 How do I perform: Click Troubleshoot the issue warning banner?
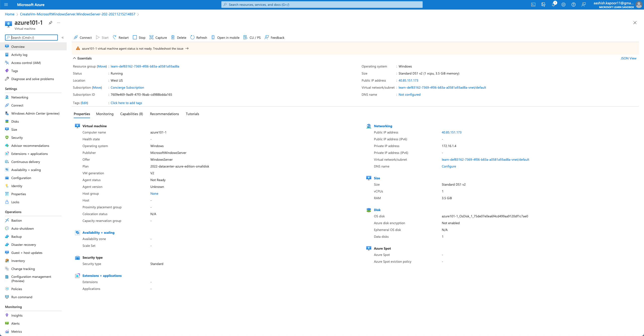click(x=168, y=48)
